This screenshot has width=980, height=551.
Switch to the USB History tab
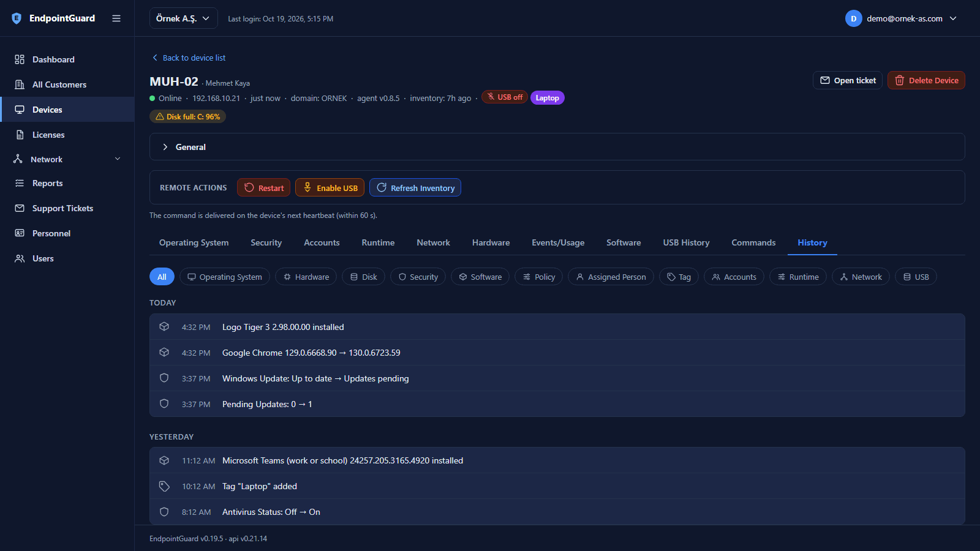pyautogui.click(x=686, y=242)
